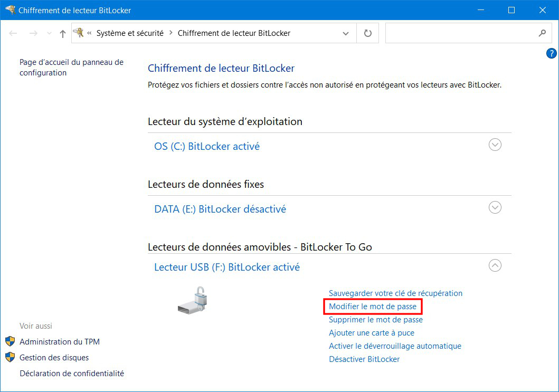The width and height of the screenshot is (559, 392).
Task: Click Désactiver BitLocker for the USB drive
Action: (x=364, y=359)
